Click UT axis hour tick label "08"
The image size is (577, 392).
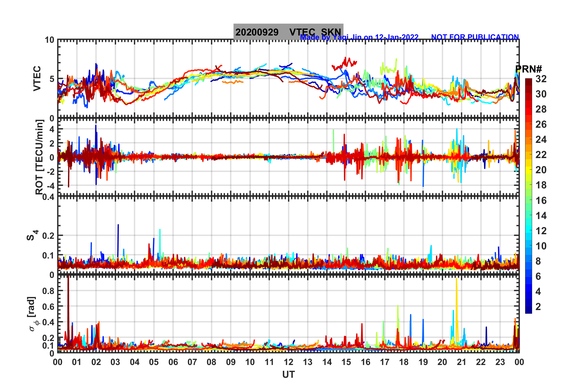tap(211, 362)
